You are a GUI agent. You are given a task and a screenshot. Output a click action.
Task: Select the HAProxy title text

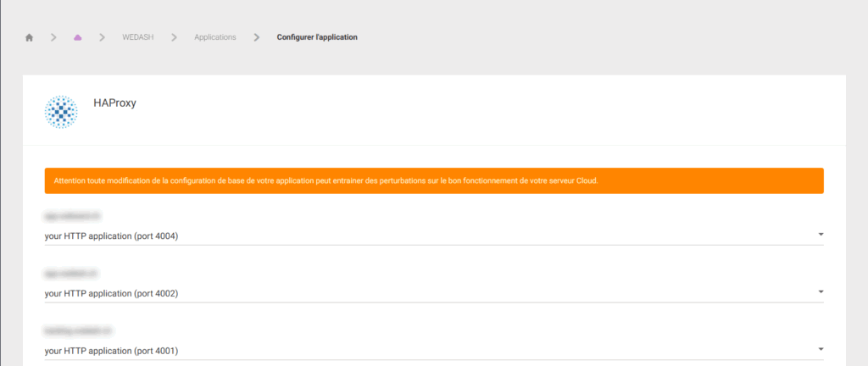[114, 103]
